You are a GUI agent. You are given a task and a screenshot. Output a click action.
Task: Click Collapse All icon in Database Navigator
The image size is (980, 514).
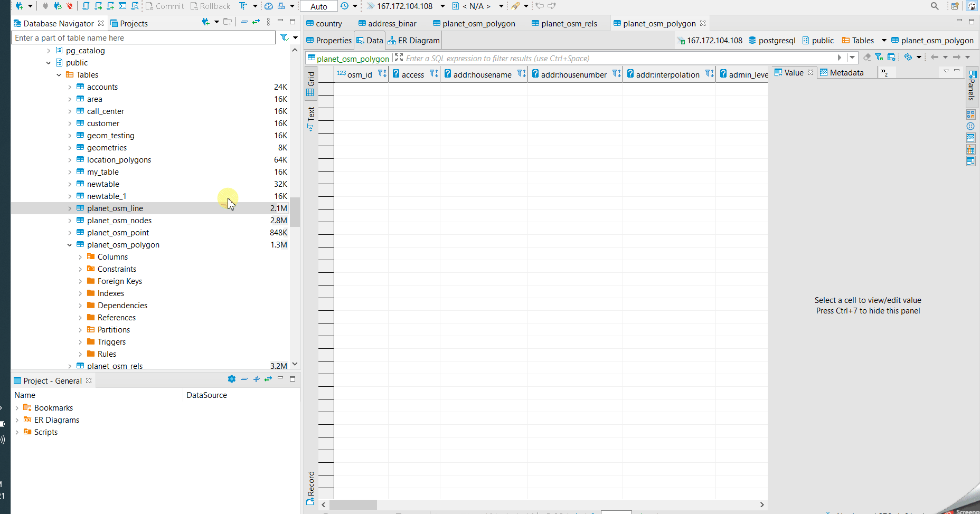coord(244,22)
